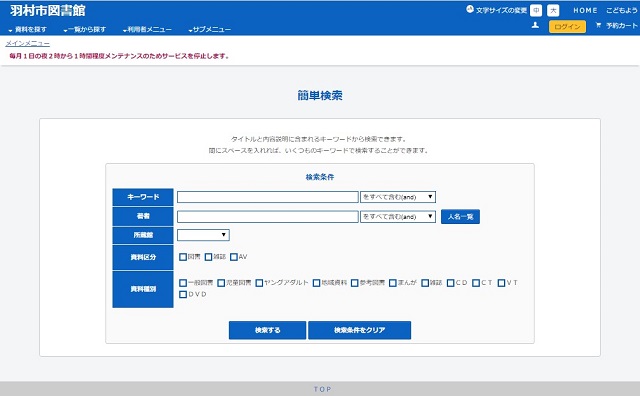Open the 所蔵館 dropdown
The image size is (640, 396).
[x=203, y=235]
